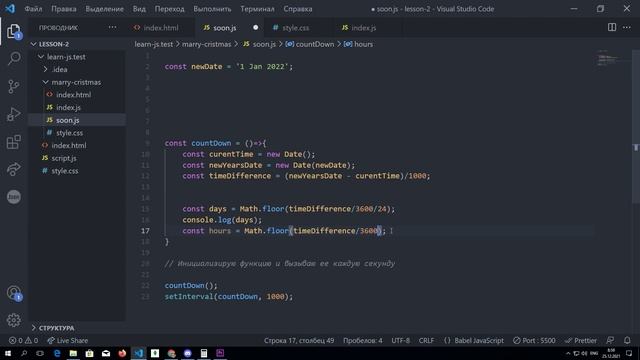
Task: Open the Терминал menu
Action: point(257,9)
